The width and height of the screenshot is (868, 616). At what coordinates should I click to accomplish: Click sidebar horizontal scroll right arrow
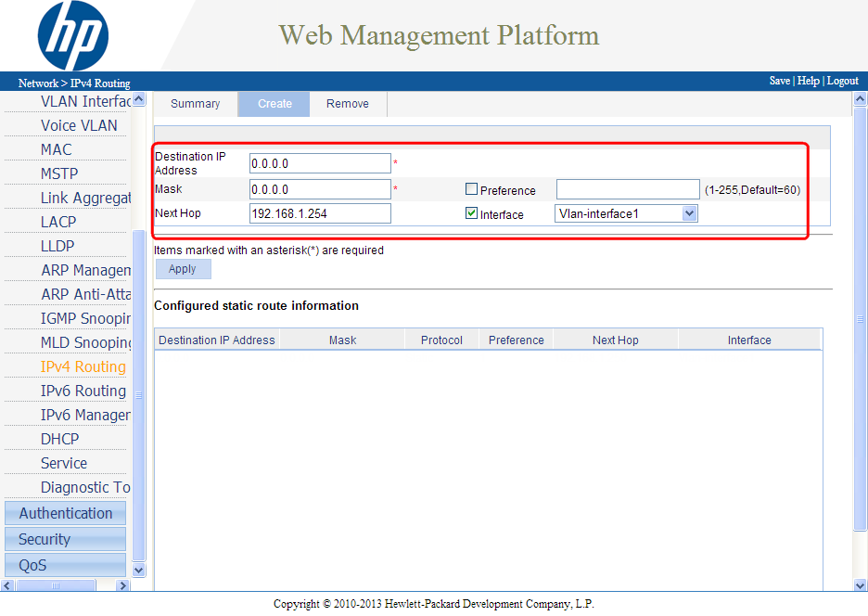click(123, 585)
